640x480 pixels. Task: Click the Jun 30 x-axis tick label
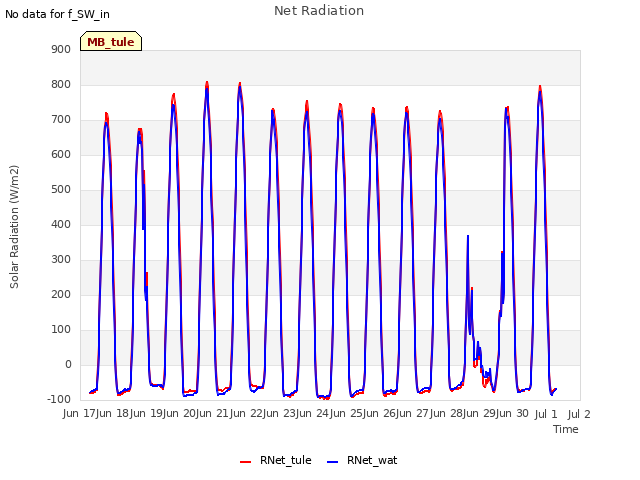(513, 413)
